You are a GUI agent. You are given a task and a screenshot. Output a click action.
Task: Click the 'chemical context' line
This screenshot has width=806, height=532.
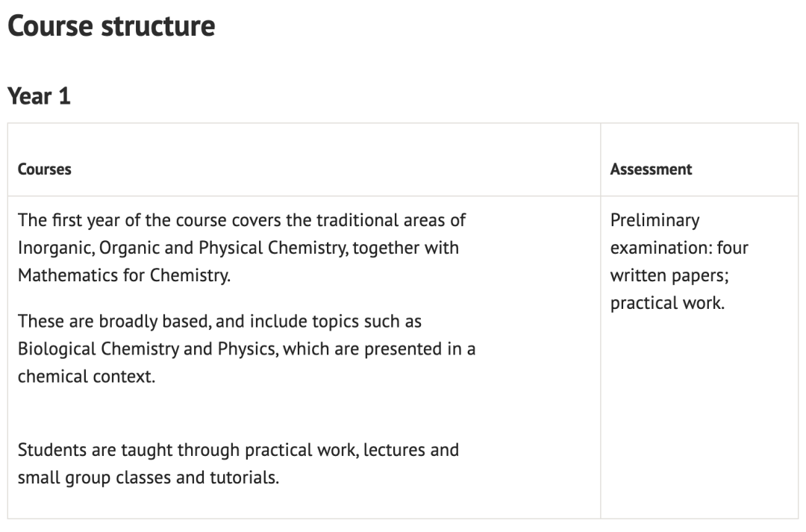pos(87,377)
